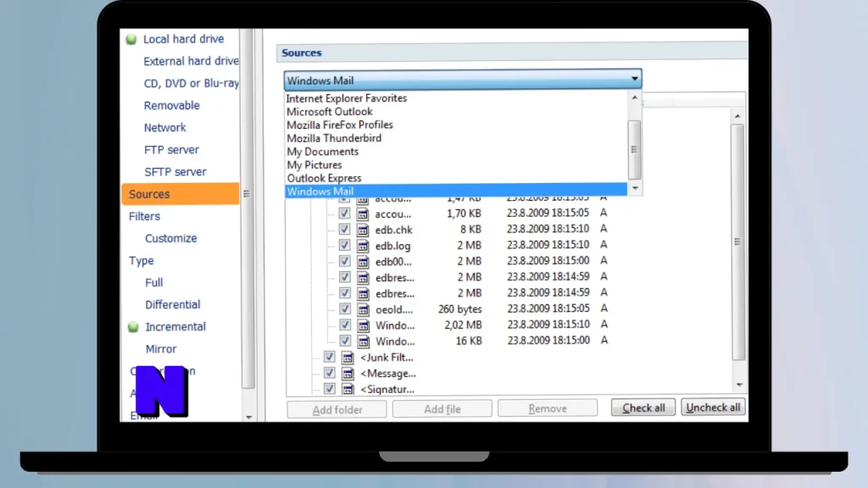Choose the Incremental backup type
This screenshot has height=488, width=868.
click(175, 327)
